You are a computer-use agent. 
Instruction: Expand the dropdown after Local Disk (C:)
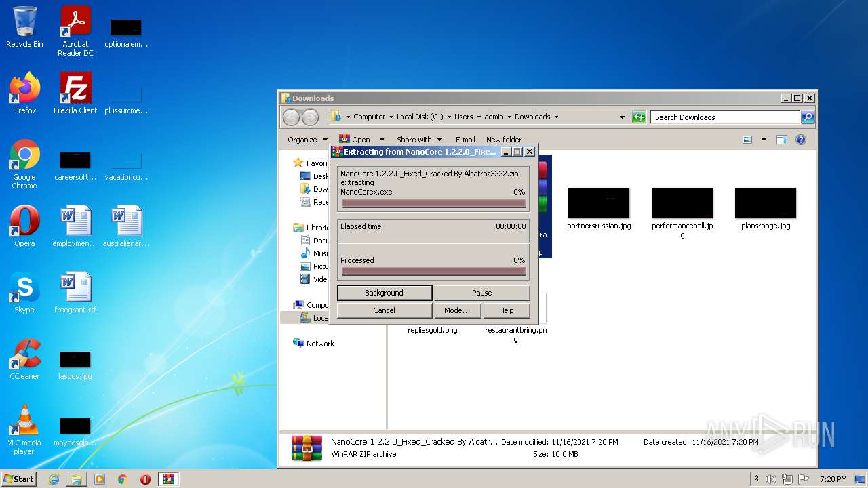(448, 117)
